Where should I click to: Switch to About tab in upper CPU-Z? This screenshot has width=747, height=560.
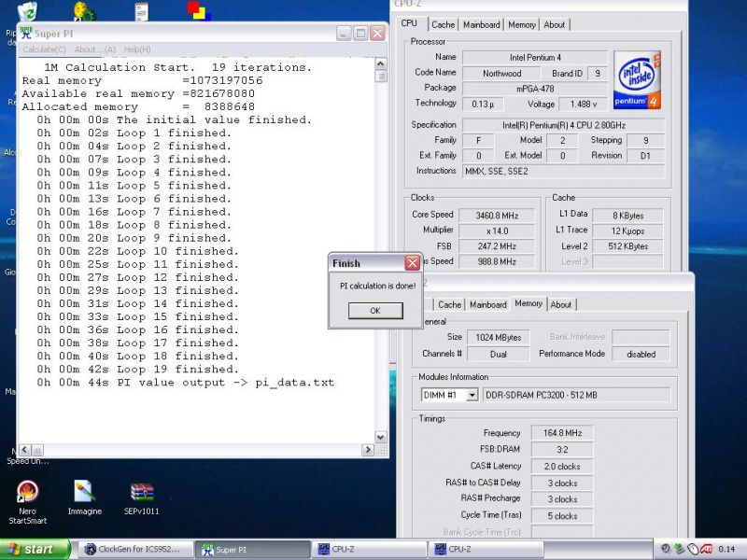point(555,25)
